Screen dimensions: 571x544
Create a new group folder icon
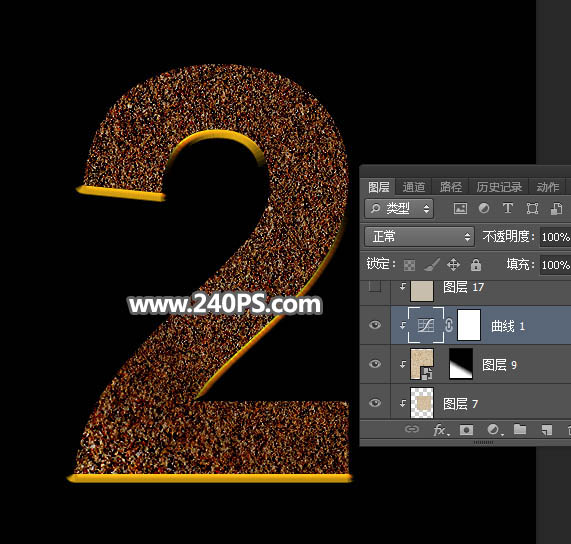coord(520,430)
